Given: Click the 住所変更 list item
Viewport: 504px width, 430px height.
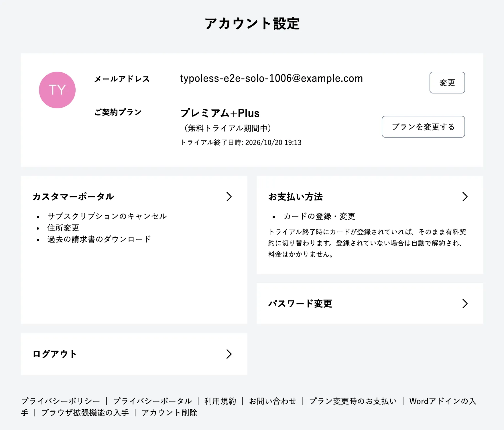Looking at the screenshot, I should [63, 228].
